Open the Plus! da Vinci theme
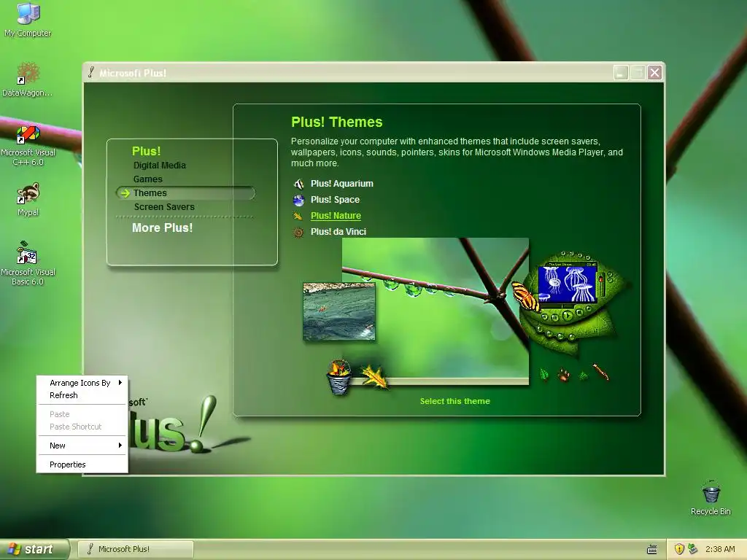 338,232
